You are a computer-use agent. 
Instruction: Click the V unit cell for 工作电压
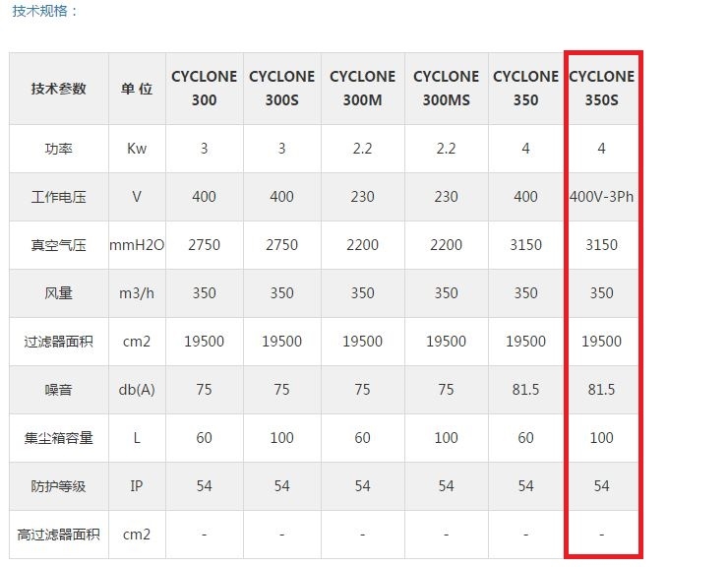tap(137, 197)
